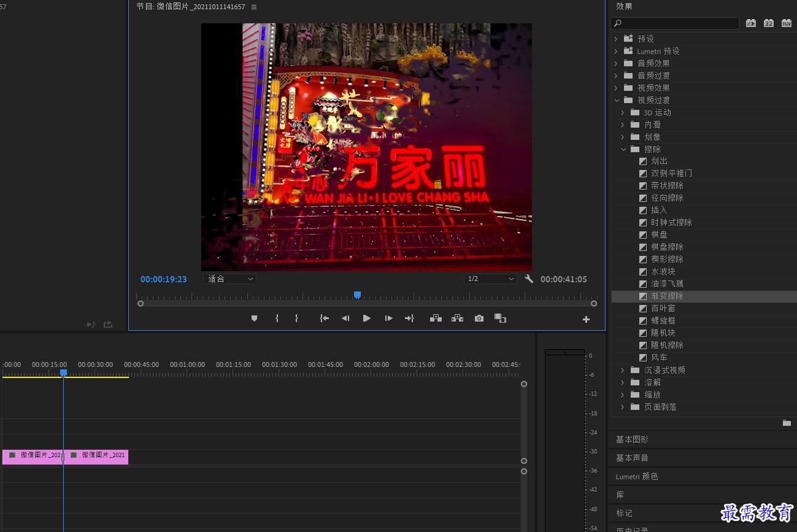This screenshot has height=532, width=797.
Task: Select the 时钟式擦除 transition
Action: pyautogui.click(x=671, y=223)
